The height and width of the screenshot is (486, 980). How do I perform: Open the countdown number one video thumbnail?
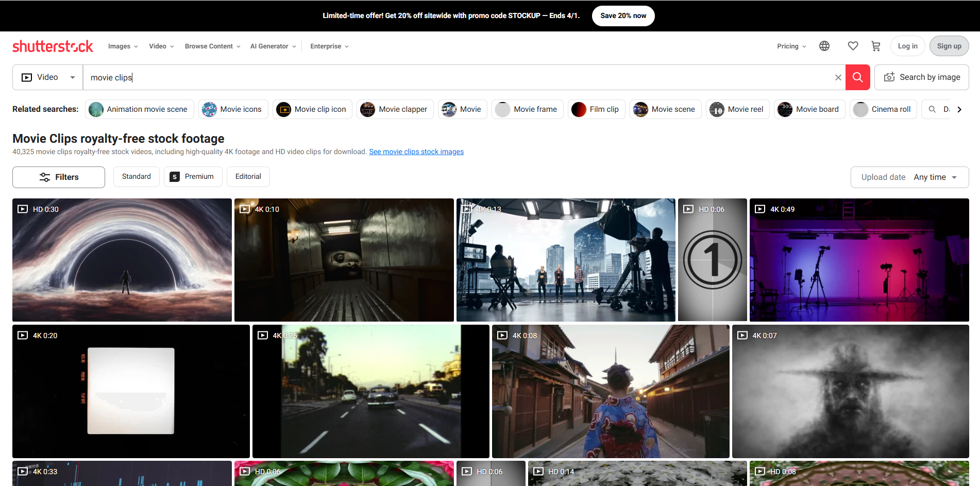[713, 260]
